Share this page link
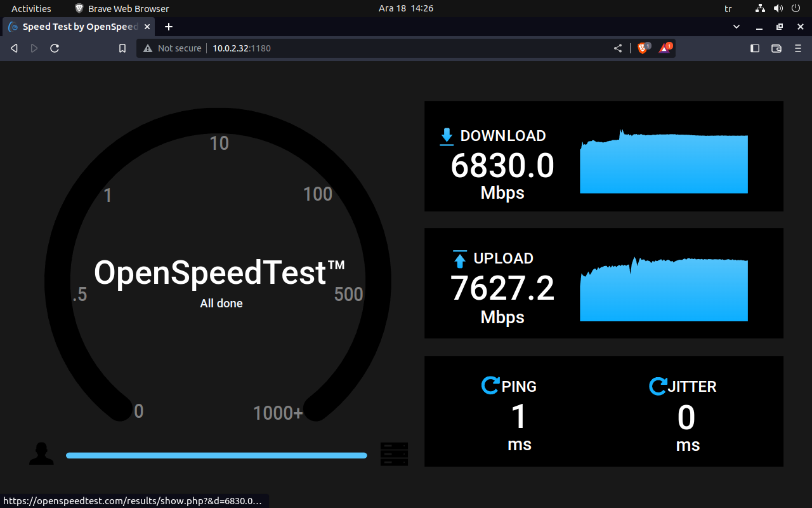812x508 pixels. point(618,48)
